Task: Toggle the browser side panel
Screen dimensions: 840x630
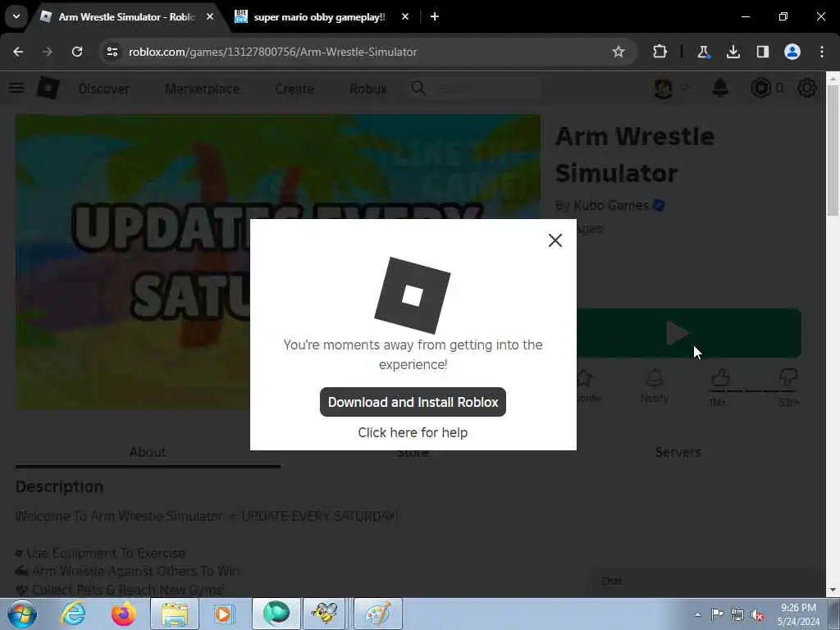Action: pyautogui.click(x=762, y=52)
